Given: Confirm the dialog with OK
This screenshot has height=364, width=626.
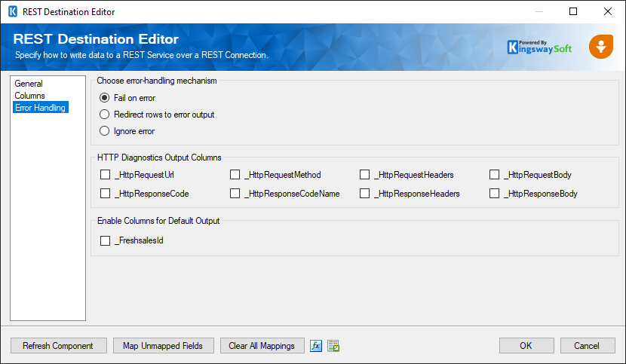Looking at the screenshot, I should 526,346.
